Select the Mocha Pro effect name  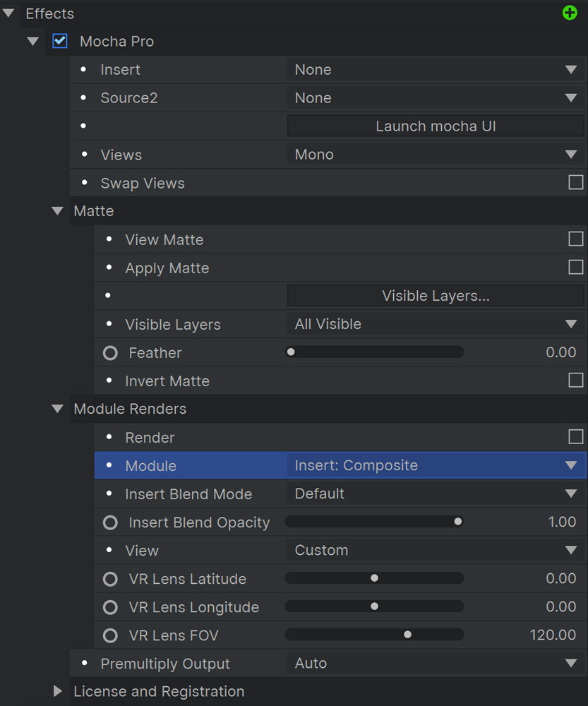pos(116,42)
